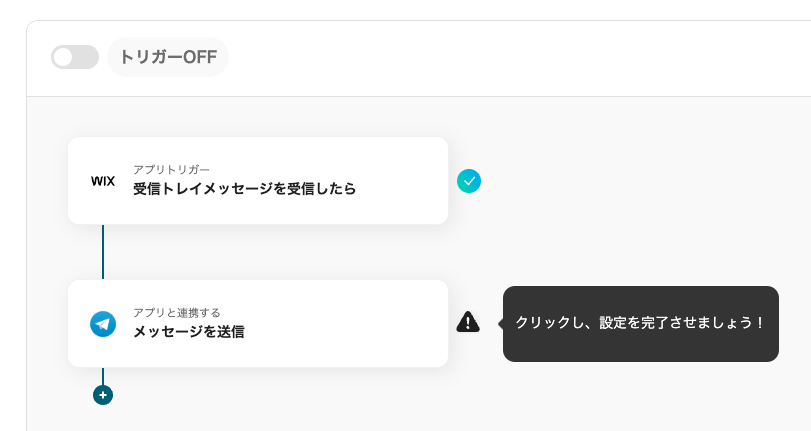
Task: Click the クリックし、設定を完了させましょう！ tooltip
Action: (x=640, y=323)
